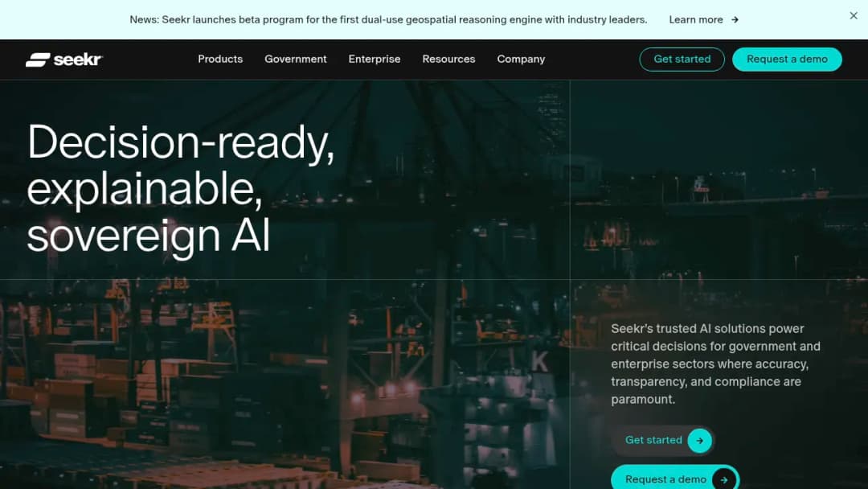The width and height of the screenshot is (868, 489).
Task: Click the paragraph starting 'Seekr's trusted AI solutions'
Action: coord(715,364)
